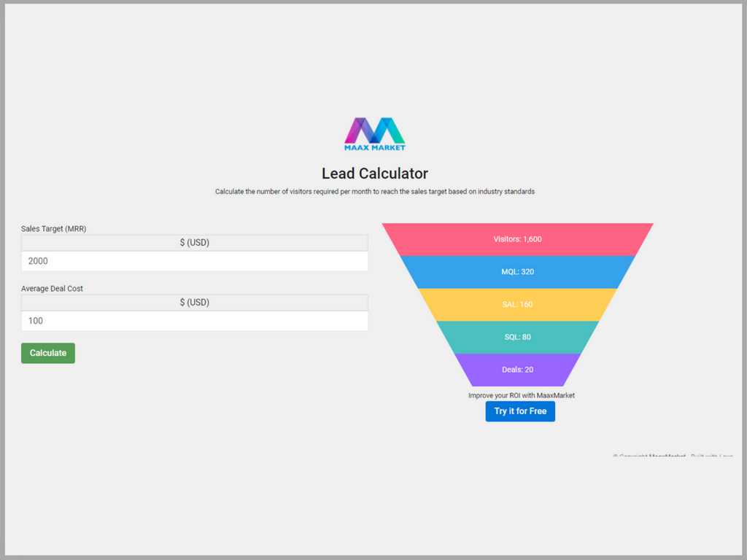Select the teal SQL funnel segment
747x560 pixels.
pyautogui.click(x=517, y=337)
